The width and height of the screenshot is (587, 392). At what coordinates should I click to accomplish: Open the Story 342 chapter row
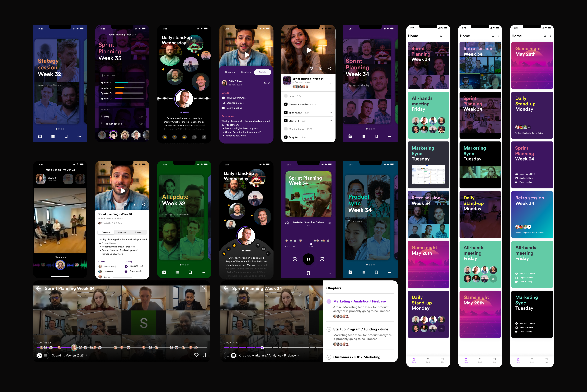294,121
